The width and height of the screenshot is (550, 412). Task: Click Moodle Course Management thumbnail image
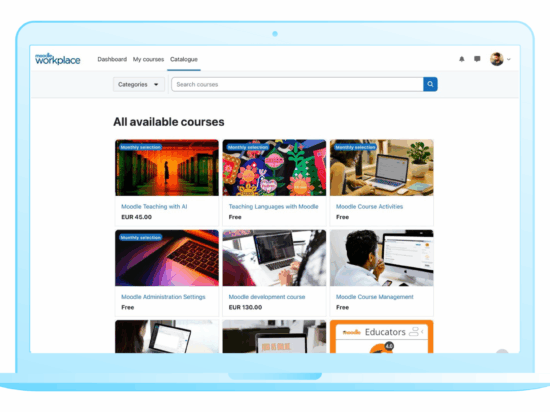tap(382, 258)
